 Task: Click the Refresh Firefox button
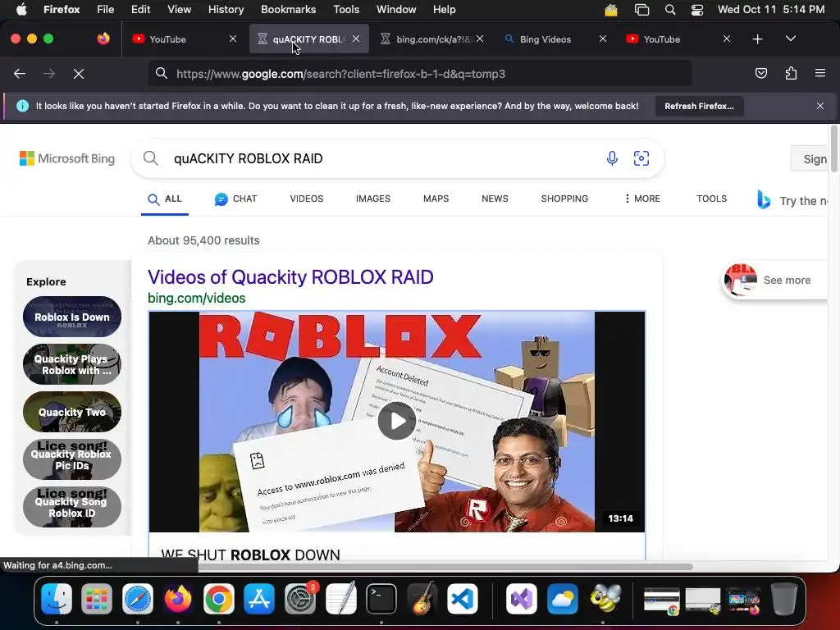(x=699, y=106)
